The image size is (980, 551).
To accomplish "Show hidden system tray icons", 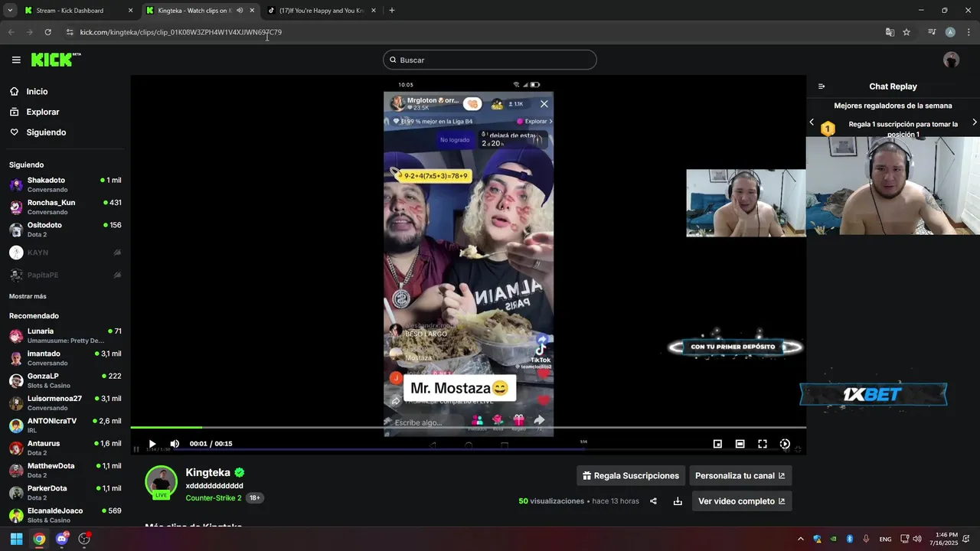I will pyautogui.click(x=801, y=539).
